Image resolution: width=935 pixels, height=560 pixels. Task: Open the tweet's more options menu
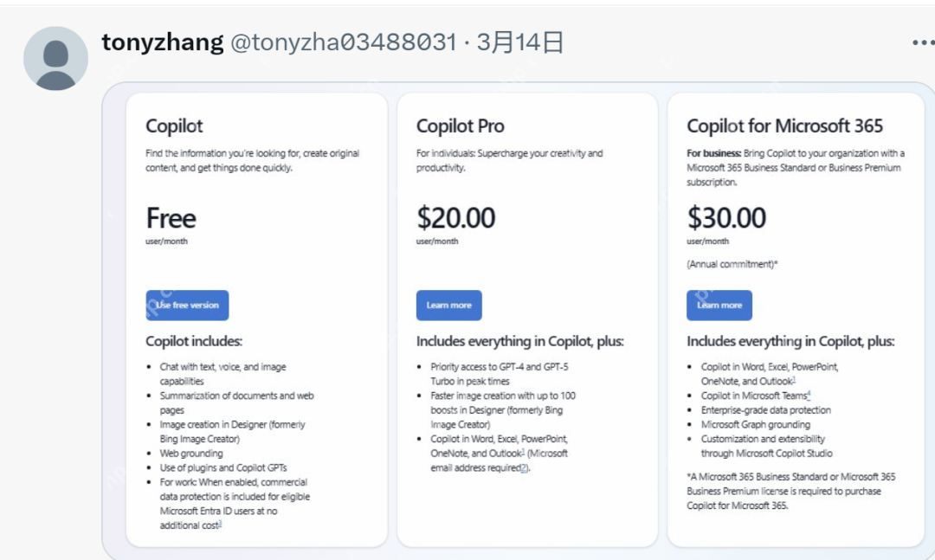tap(922, 42)
